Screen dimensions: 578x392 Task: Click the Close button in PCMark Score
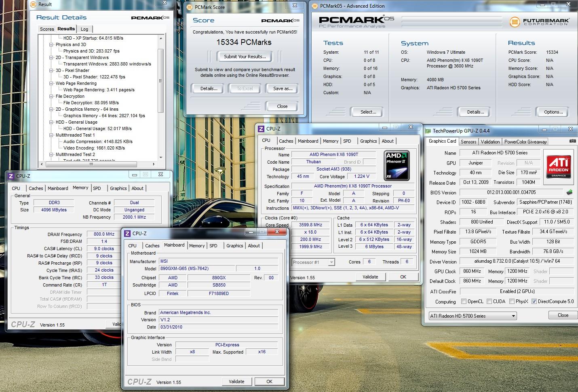pyautogui.click(x=282, y=106)
